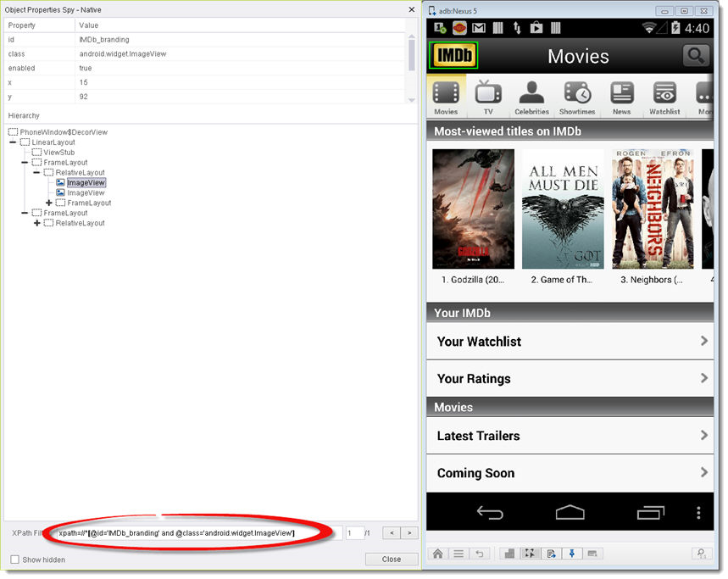Open search with the magnifier icon
The image size is (728, 579).
click(696, 56)
